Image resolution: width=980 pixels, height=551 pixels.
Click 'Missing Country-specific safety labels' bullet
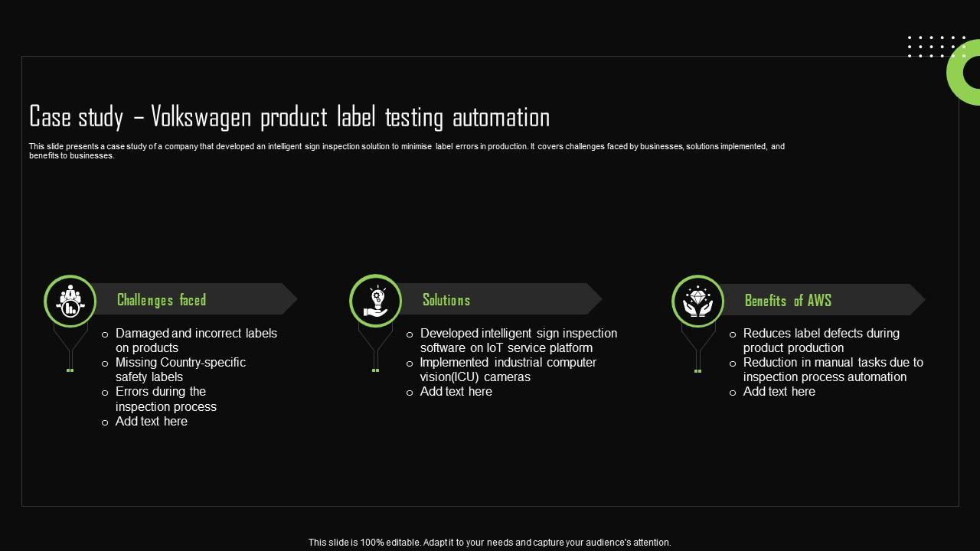180,370
